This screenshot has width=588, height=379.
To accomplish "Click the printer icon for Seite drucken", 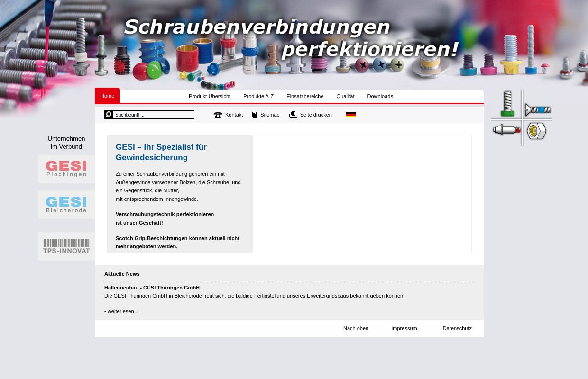I will (x=293, y=115).
